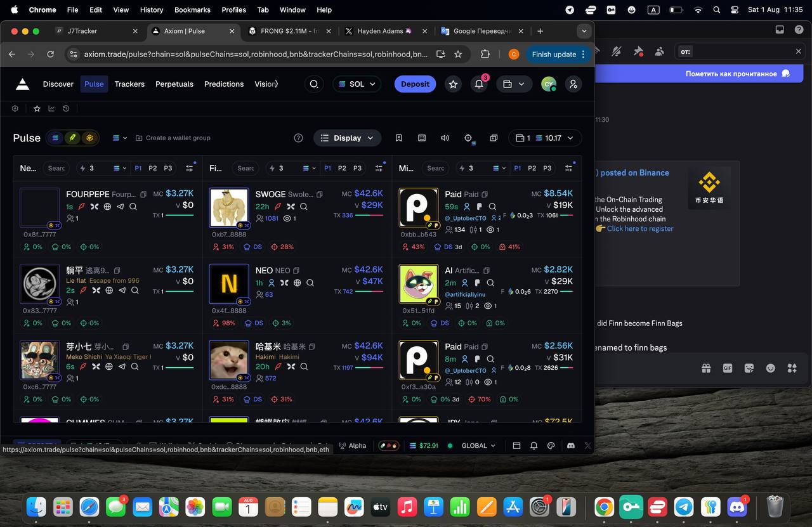Expand the wallet balance 10.17 dropdown

click(545, 138)
